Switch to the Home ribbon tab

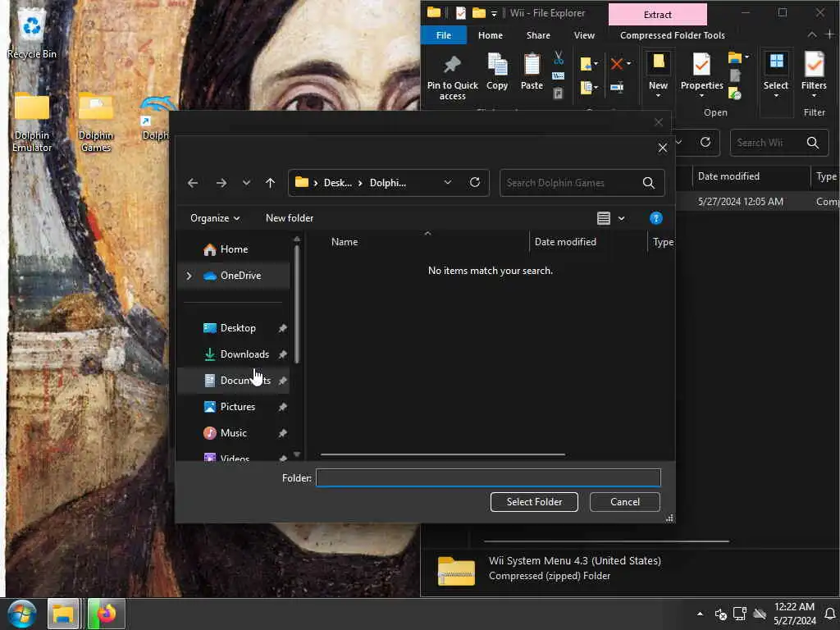(x=491, y=35)
